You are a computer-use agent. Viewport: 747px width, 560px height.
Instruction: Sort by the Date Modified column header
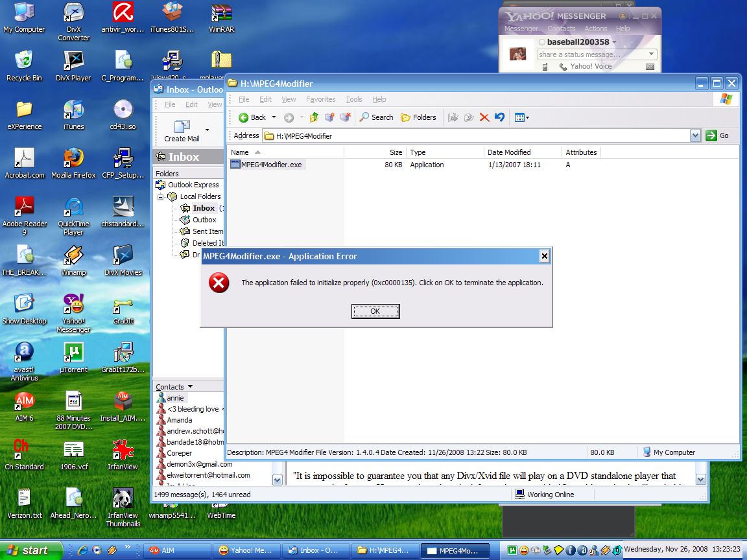523,152
